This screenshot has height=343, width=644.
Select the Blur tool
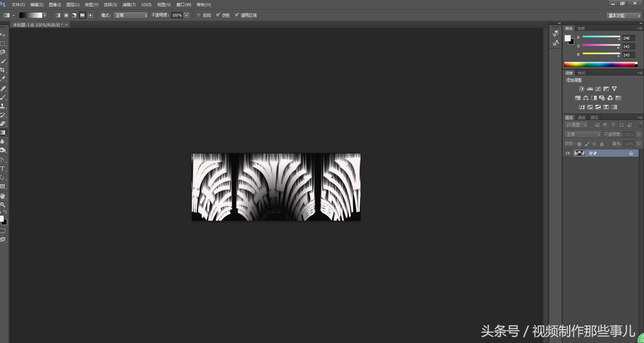pos(3,142)
